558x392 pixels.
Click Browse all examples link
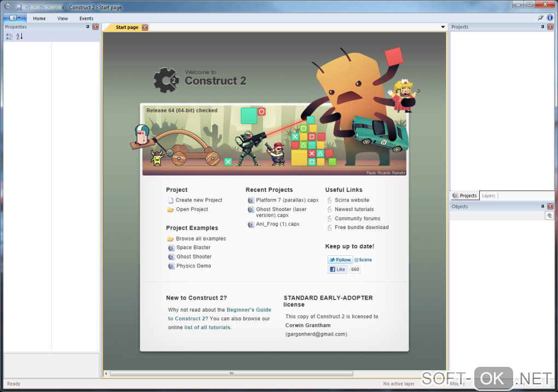[x=201, y=238]
